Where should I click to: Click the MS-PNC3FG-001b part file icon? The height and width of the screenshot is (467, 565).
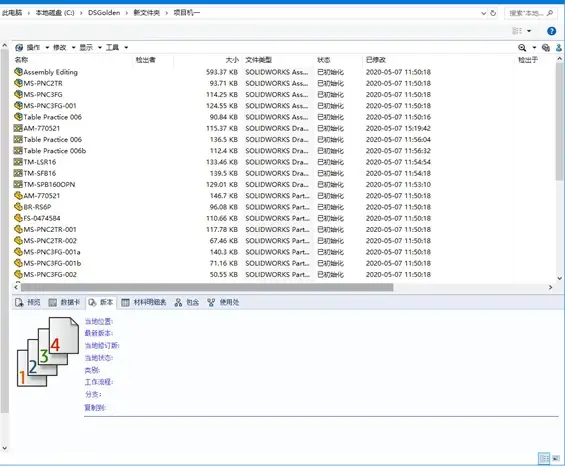tap(18, 263)
